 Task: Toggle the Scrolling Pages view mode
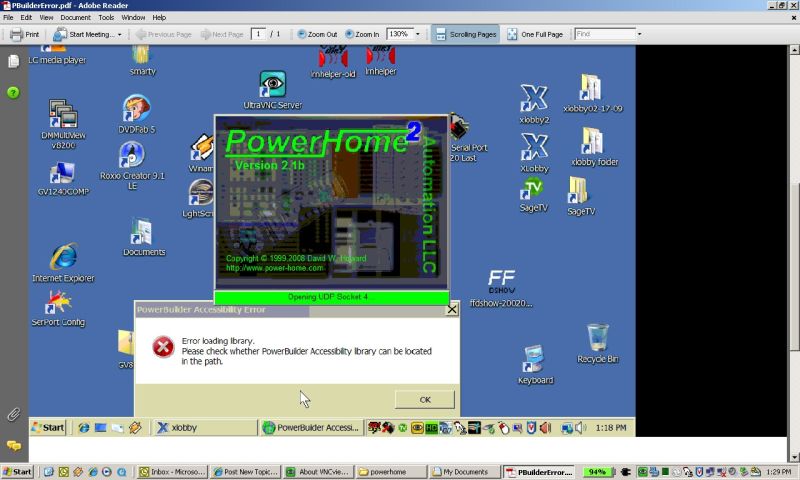pyautogui.click(x=466, y=34)
